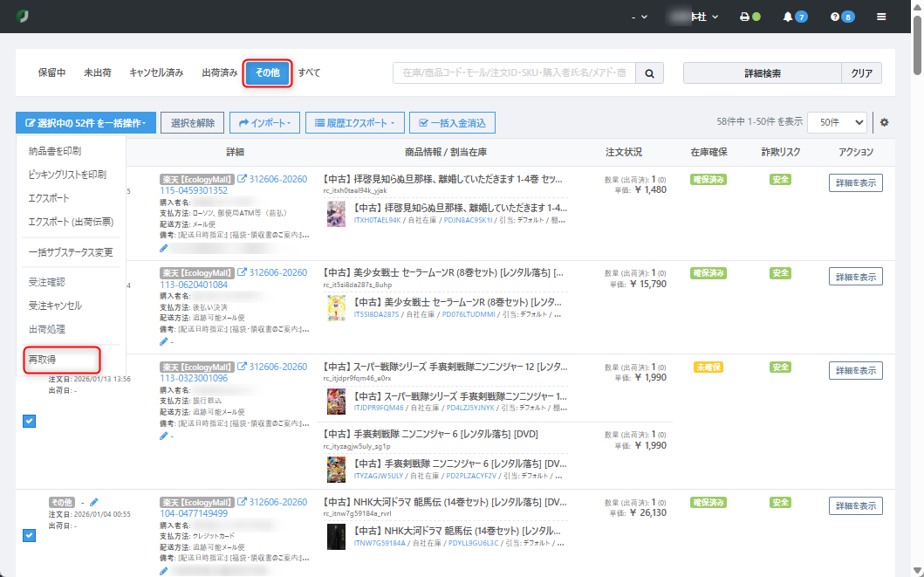Click the green leaf app logo
This screenshot has height=577, width=924.
(22, 17)
